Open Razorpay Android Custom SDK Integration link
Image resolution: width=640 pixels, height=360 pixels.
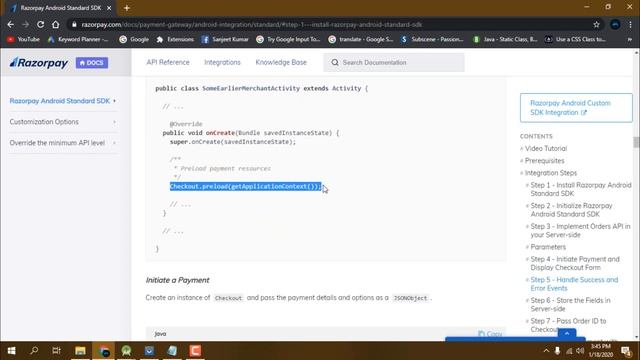click(576, 108)
